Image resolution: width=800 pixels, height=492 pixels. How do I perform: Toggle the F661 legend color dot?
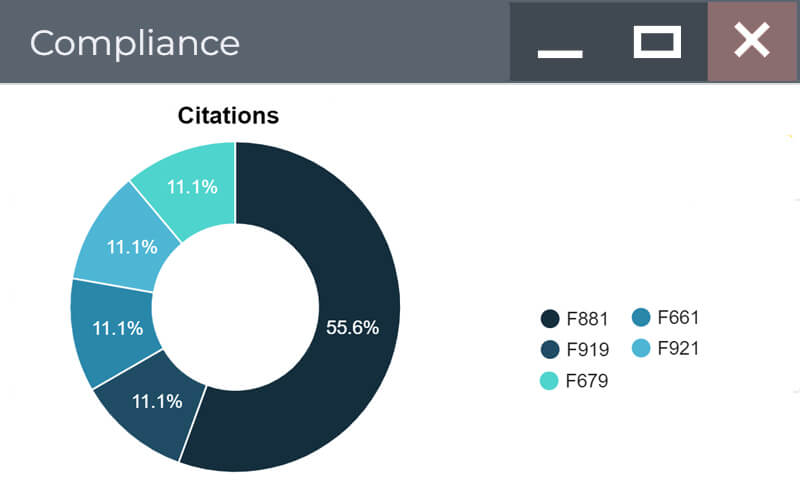click(641, 318)
